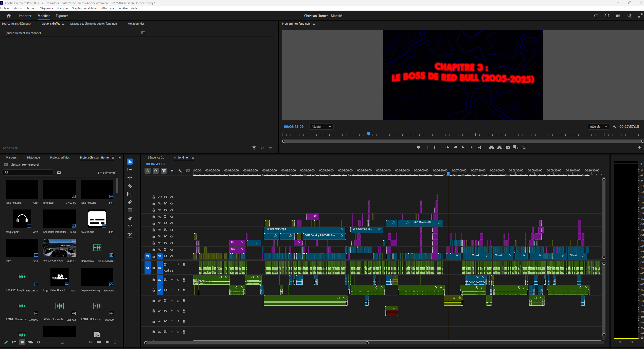Toggle Linked Selection in timeline

(164, 171)
